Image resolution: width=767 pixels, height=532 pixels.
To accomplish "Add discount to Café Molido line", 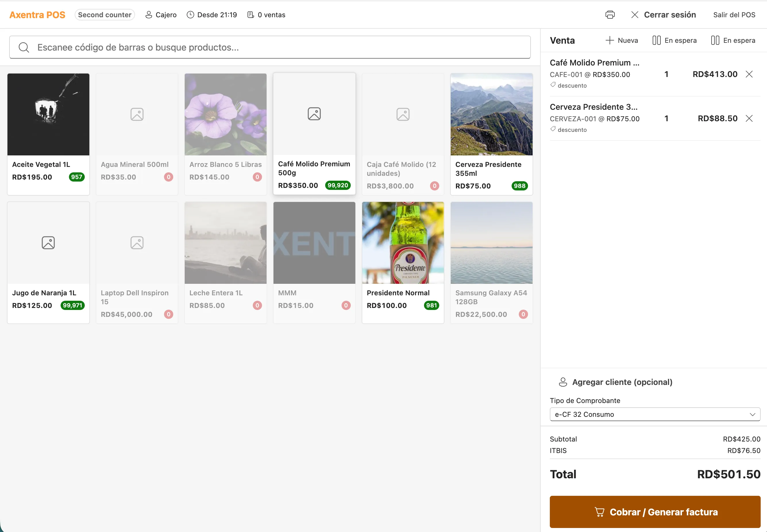I will point(569,85).
